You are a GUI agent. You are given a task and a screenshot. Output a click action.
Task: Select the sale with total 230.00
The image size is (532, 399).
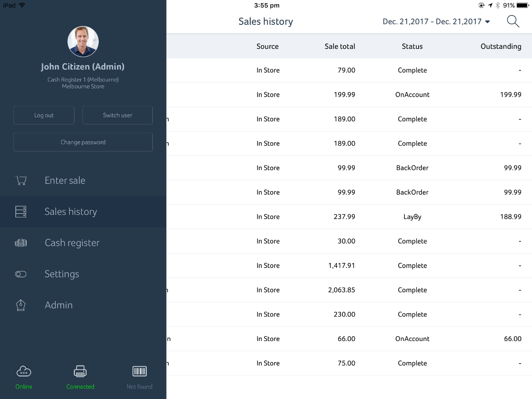pos(349,314)
